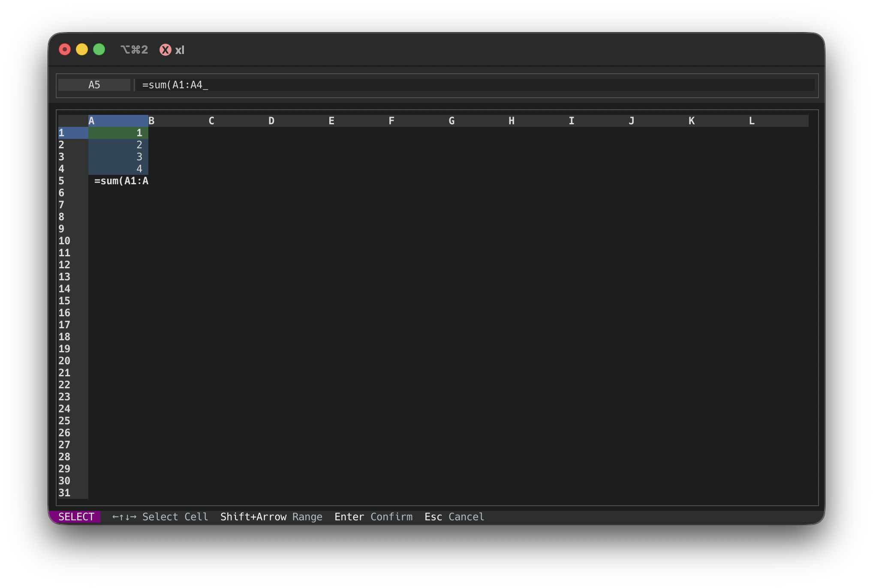873x588 pixels.
Task: Click the formula bar showing =sum(A1:A4
Action: pyautogui.click(x=476, y=85)
